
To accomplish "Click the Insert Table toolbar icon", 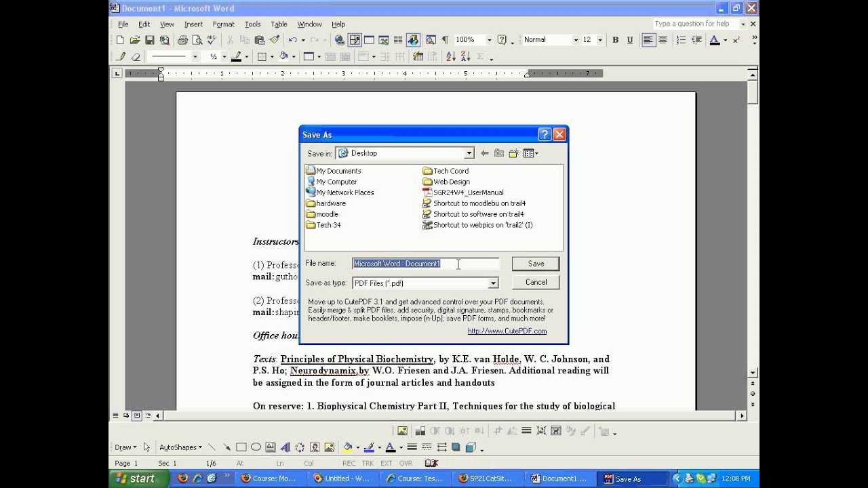I will (x=369, y=40).
